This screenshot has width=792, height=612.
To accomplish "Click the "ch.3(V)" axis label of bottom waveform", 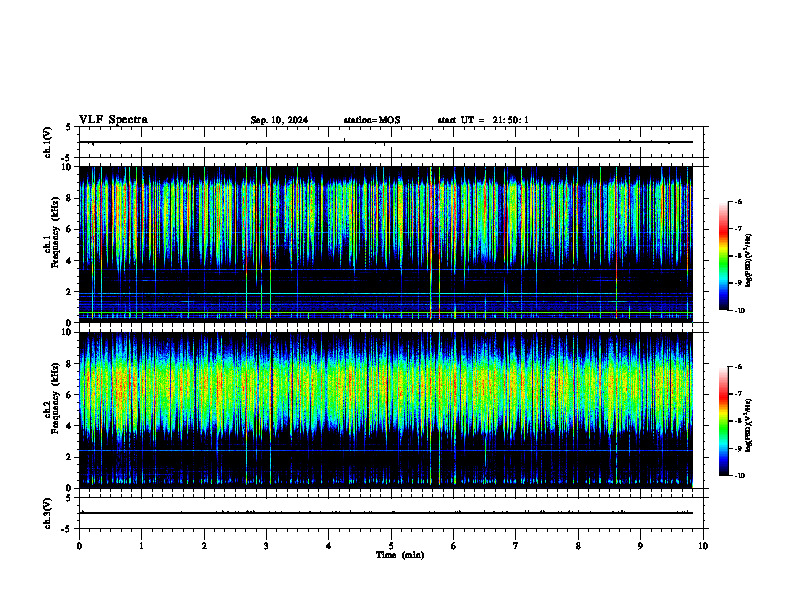I will coord(47,513).
